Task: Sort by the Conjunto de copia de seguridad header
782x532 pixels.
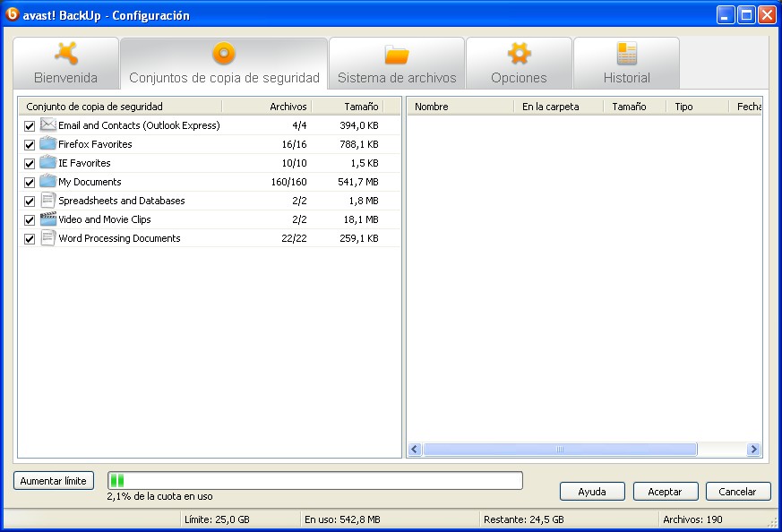Action: click(x=120, y=107)
